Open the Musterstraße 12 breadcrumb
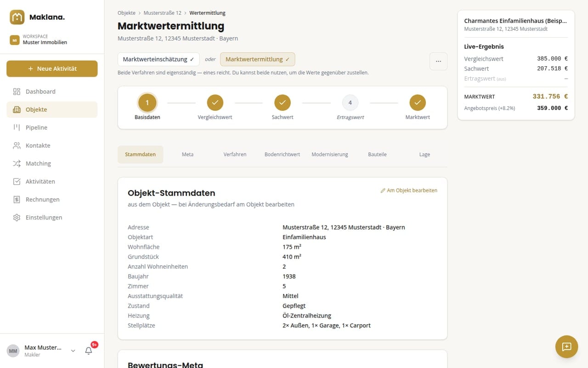 163,13
